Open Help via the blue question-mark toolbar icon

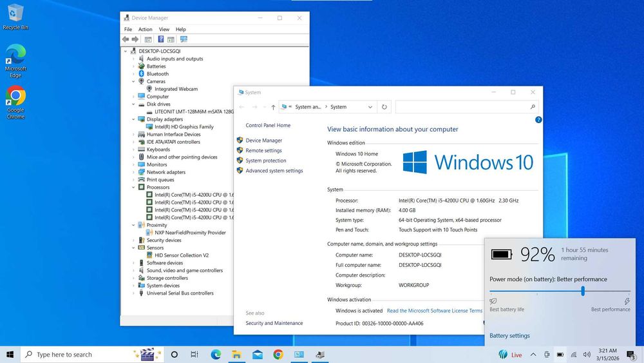click(x=161, y=39)
